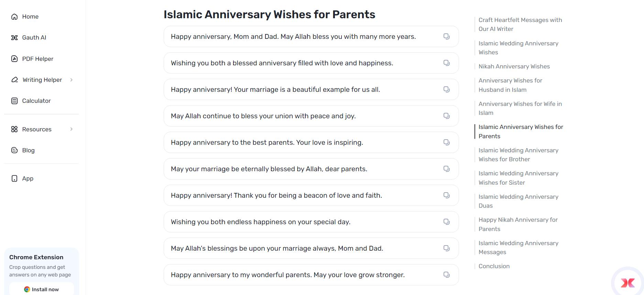644x295 pixels.
Task: Copy the 'beacon of love and faith' wish
Action: (446, 195)
